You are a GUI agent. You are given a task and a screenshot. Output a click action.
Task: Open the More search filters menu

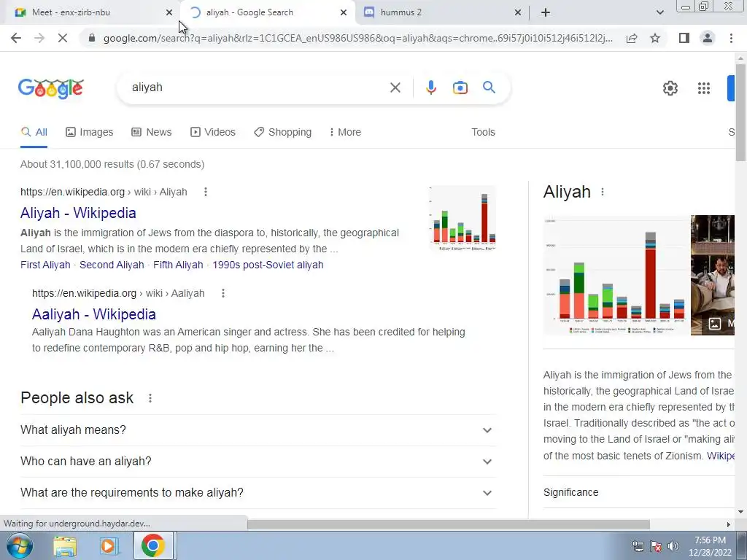pyautogui.click(x=345, y=132)
